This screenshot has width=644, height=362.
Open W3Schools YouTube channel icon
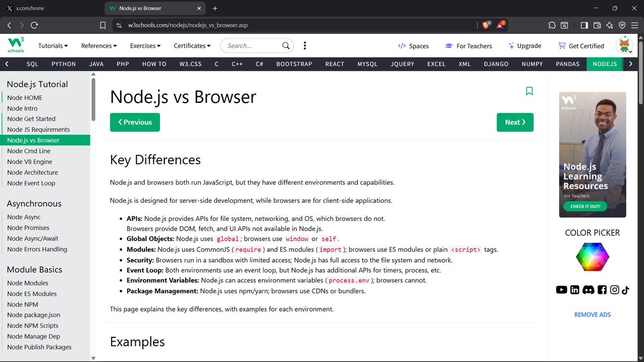click(561, 290)
